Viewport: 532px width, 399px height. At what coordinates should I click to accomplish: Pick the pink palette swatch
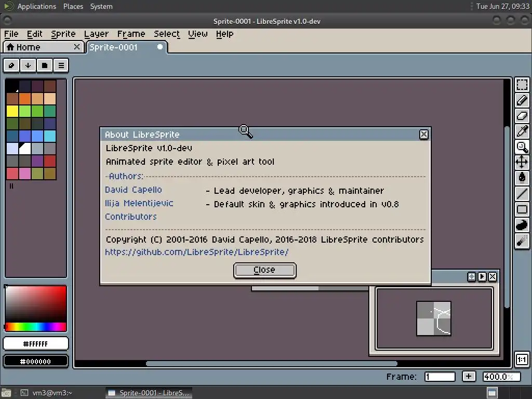(x=25, y=174)
